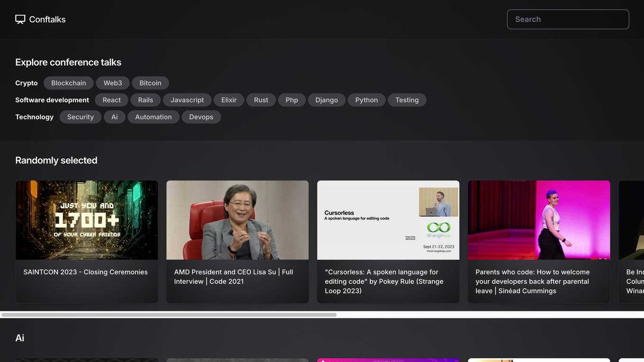The width and height of the screenshot is (644, 362).
Task: Click "AMD President and CEO Lisa Su" title
Action: 233,277
